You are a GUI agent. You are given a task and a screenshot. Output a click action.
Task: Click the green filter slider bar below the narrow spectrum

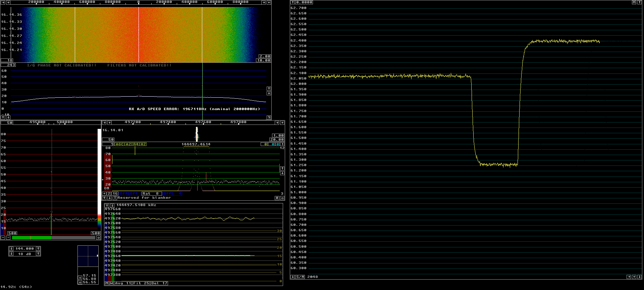(54, 238)
